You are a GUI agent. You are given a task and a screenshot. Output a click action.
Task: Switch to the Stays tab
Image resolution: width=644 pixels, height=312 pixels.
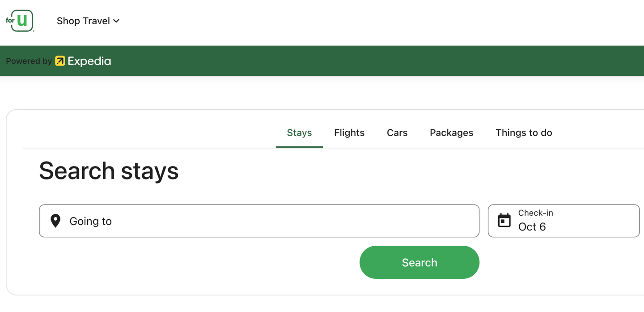point(299,132)
